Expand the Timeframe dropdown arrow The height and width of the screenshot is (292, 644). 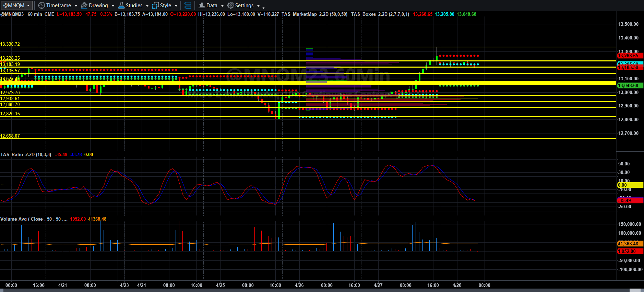coord(76,6)
